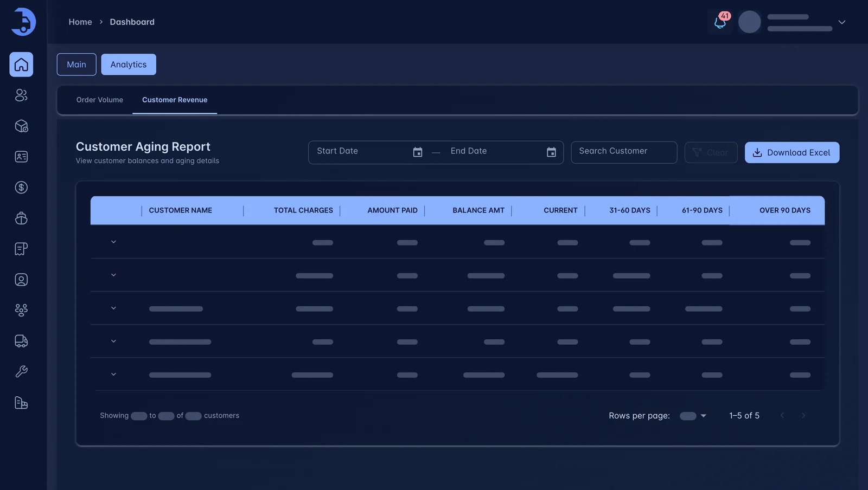Click the Download Excel button
The height and width of the screenshot is (490, 868).
[x=792, y=152]
